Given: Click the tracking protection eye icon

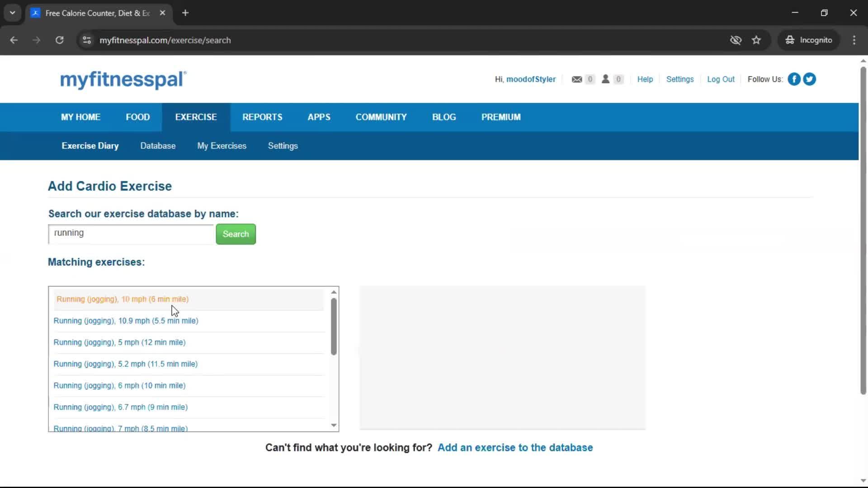Looking at the screenshot, I should pyautogui.click(x=736, y=40).
